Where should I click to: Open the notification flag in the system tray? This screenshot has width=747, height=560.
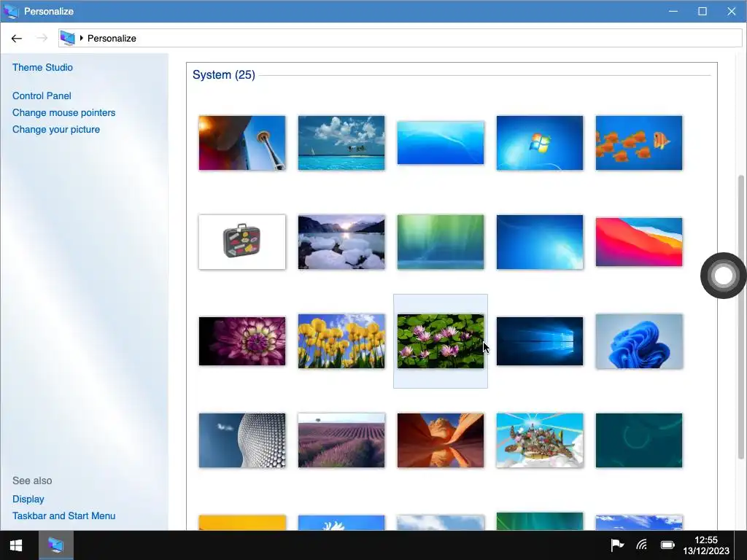click(x=617, y=545)
